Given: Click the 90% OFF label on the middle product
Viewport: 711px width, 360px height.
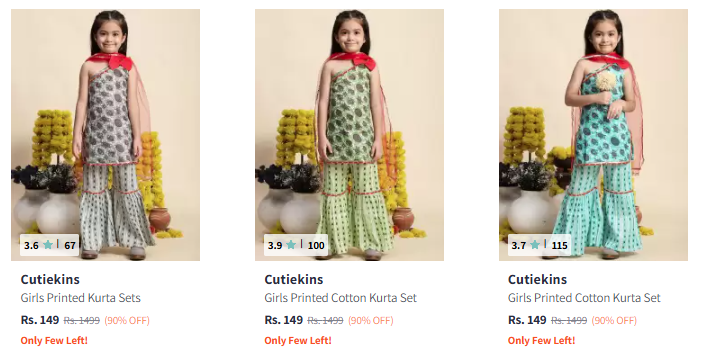Looking at the screenshot, I should 370,321.
